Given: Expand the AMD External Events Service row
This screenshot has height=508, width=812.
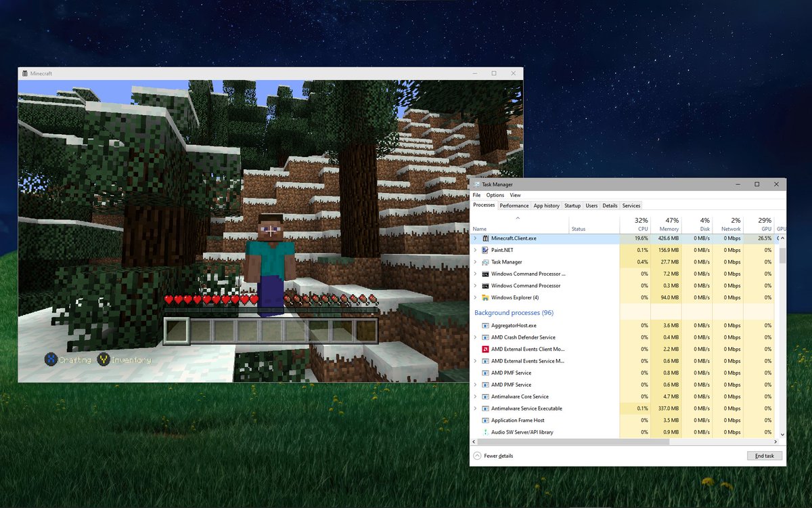Looking at the screenshot, I should point(475,361).
